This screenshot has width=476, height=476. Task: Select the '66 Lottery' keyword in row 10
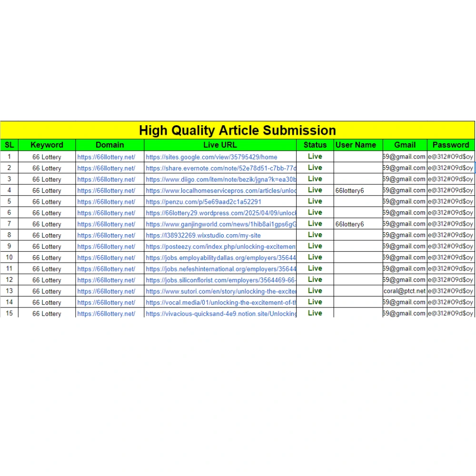[47, 258]
